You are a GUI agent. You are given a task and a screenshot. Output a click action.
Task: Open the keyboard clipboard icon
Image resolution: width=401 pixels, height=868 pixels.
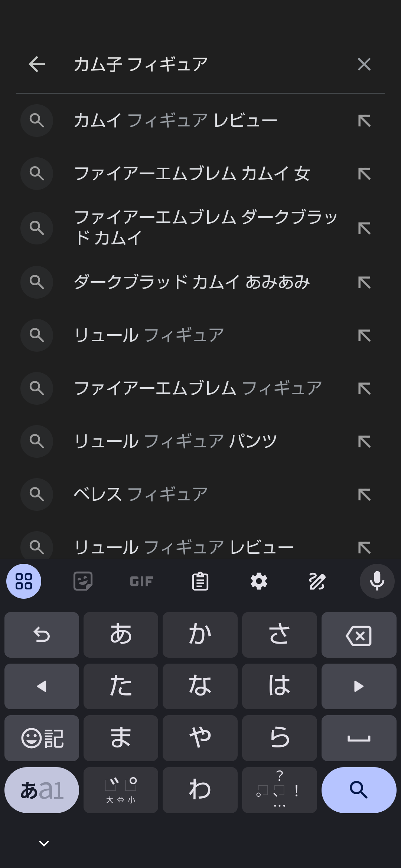(x=200, y=581)
